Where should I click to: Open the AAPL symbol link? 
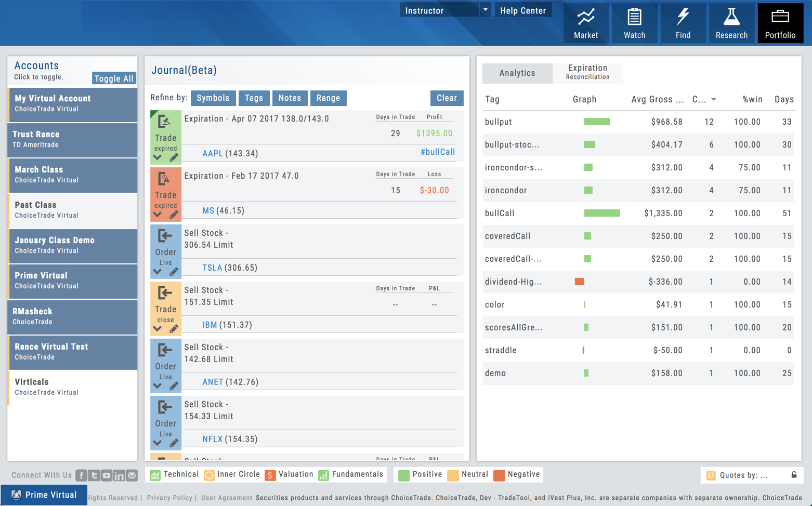point(213,153)
